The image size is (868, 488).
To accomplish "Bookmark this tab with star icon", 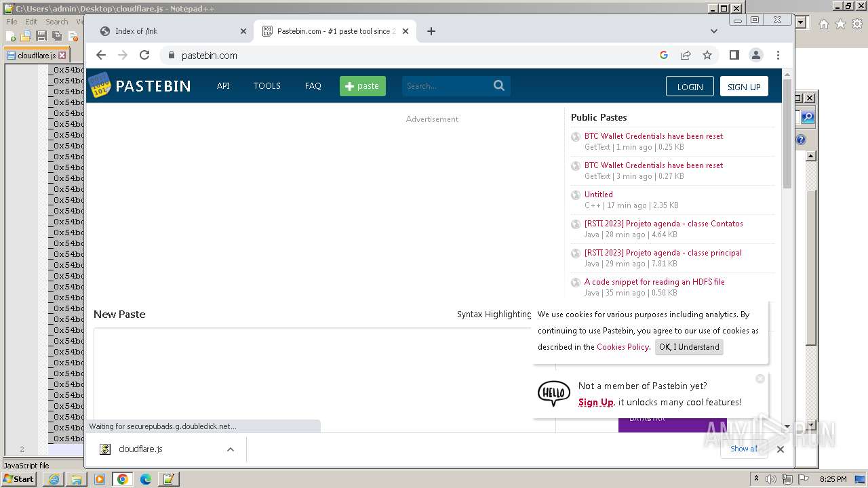I will pos(707,55).
